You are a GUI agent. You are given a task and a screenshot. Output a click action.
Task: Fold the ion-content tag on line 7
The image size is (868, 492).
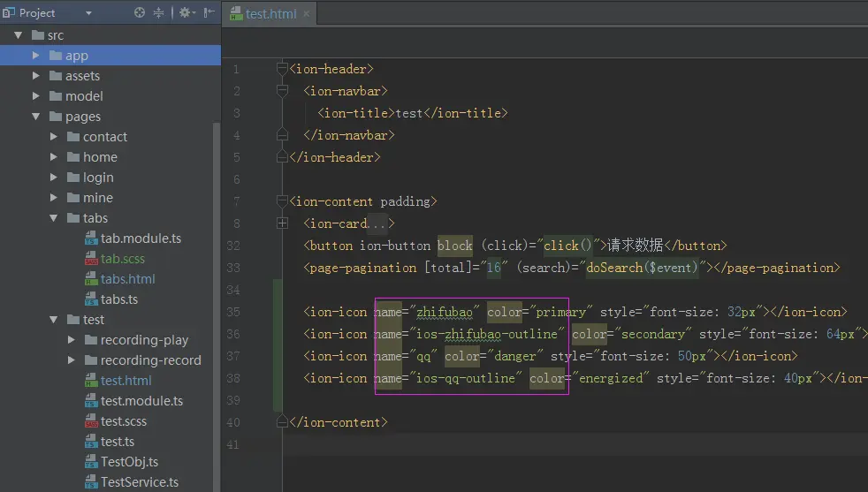(x=282, y=201)
